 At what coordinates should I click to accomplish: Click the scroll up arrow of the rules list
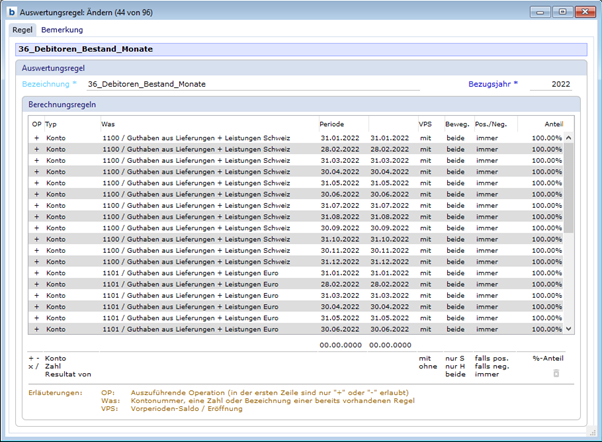pos(569,138)
